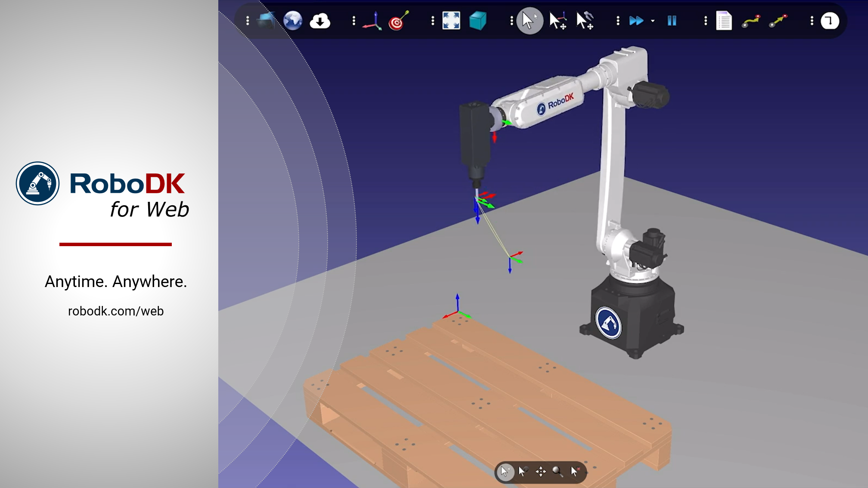Screen dimensions: 868x488
Task: Expand the first toolbar group dots handle
Action: click(x=248, y=21)
